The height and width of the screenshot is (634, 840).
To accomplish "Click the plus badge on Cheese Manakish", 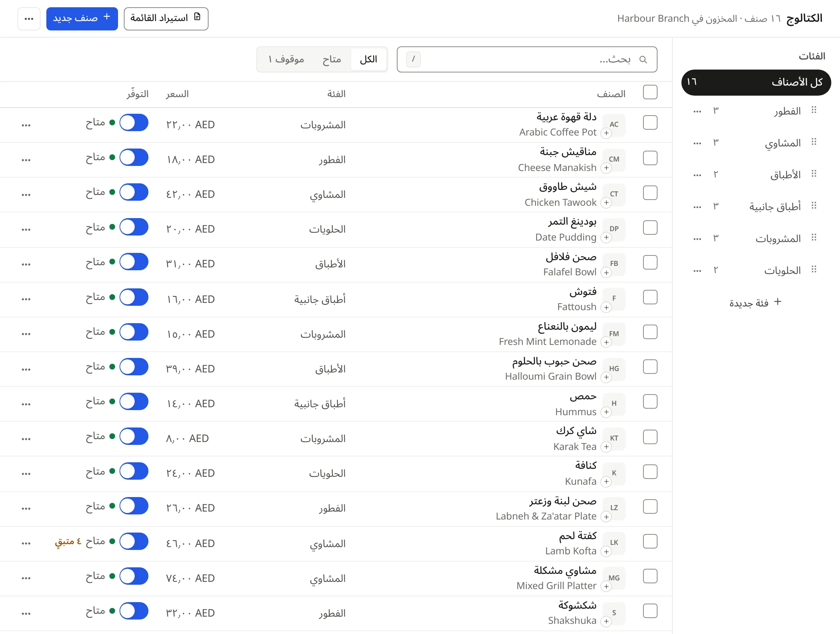I will pos(606,168).
